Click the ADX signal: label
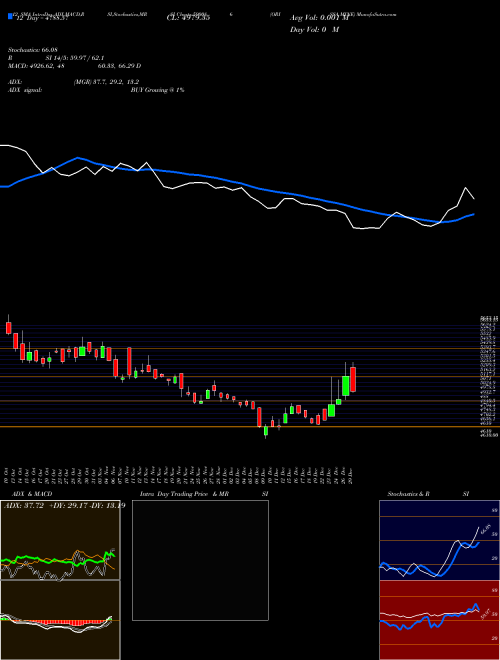This screenshot has width=500, height=660. click(25, 90)
